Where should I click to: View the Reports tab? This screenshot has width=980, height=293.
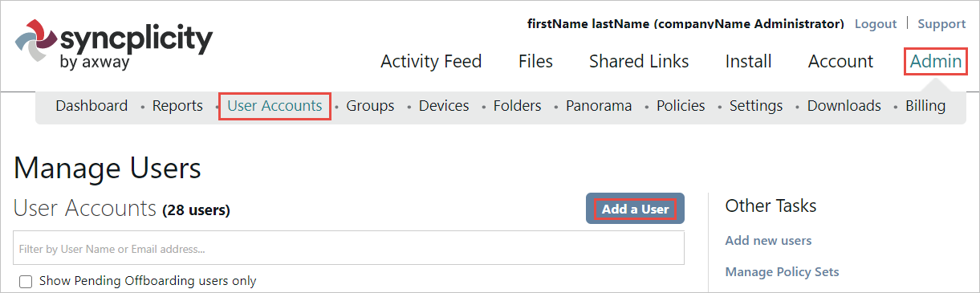click(x=177, y=106)
